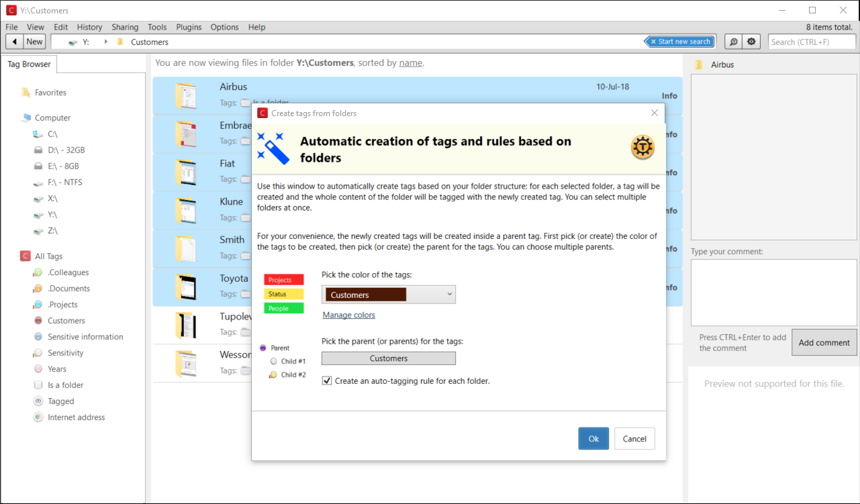Click the Tupolev folder thumbnail icon

[185, 325]
